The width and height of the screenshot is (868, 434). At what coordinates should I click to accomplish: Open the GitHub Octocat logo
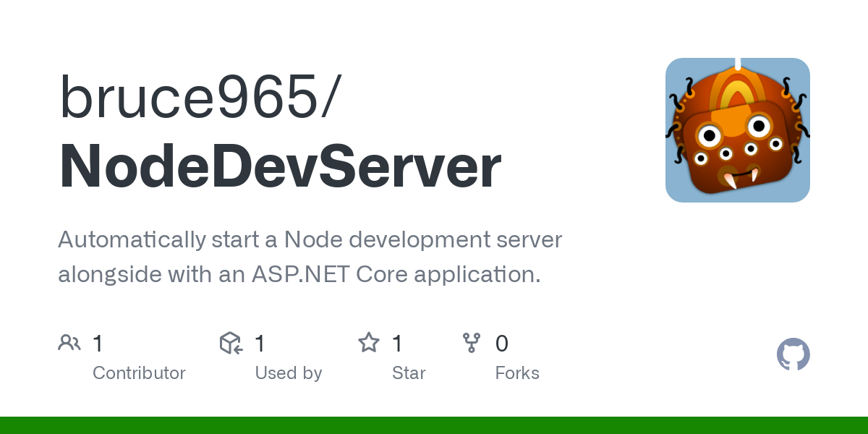(793, 354)
